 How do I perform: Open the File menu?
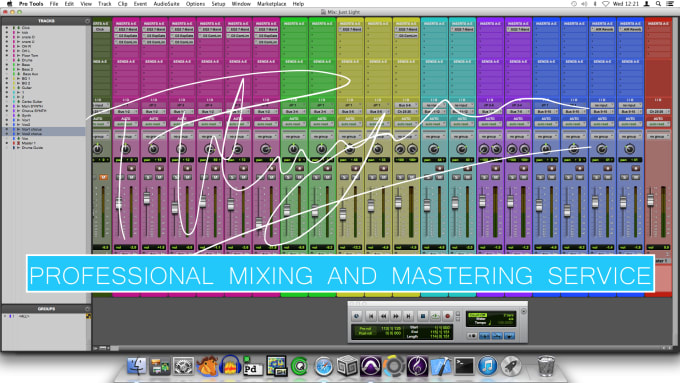(x=54, y=4)
